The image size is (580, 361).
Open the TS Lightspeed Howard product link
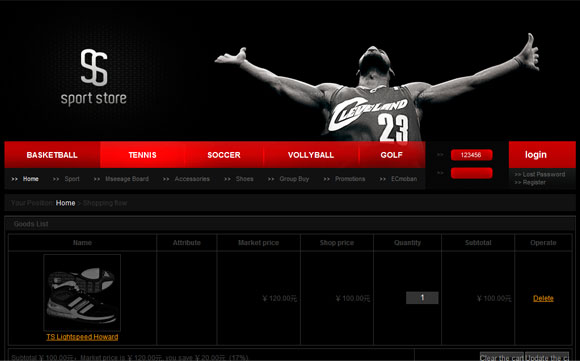(82, 337)
